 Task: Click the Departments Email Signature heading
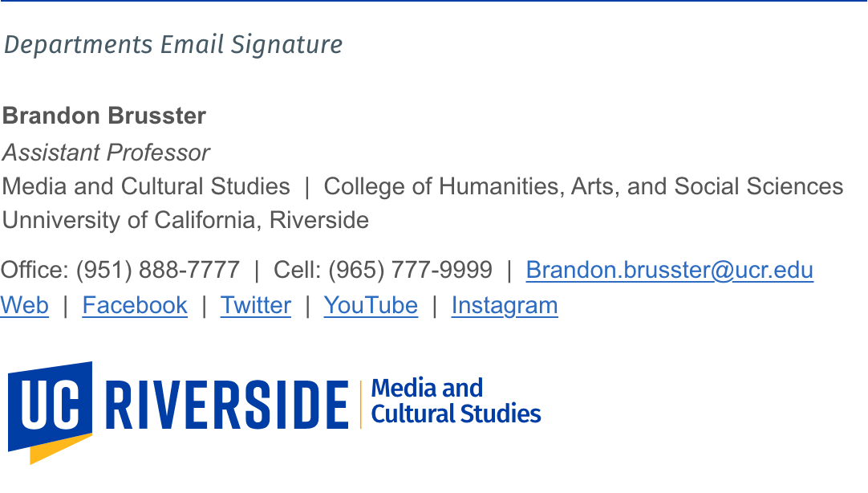173,45
